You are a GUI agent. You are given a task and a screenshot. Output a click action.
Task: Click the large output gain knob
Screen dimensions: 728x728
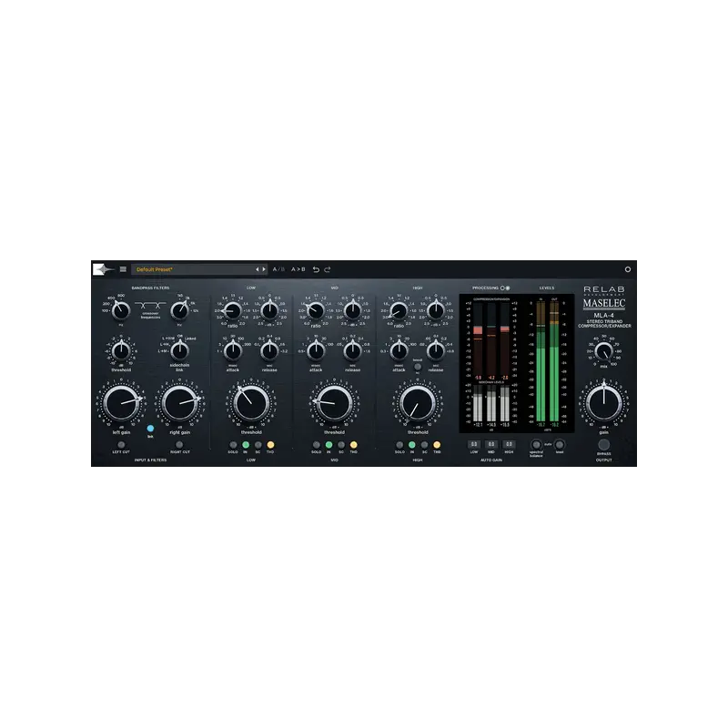click(603, 403)
